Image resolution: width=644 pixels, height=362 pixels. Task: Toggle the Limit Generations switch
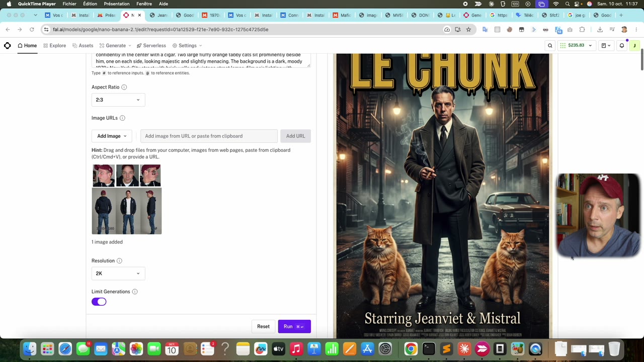(99, 302)
